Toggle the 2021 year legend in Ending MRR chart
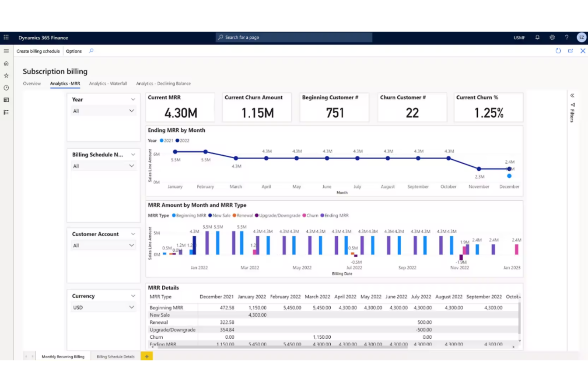Screen dimensions: 588x392 pyautogui.click(x=166, y=140)
